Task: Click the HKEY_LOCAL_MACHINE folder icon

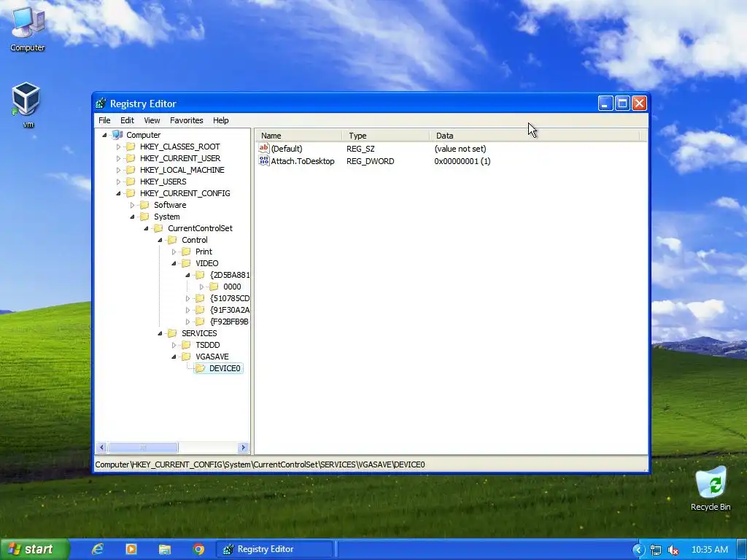Action: (x=131, y=169)
